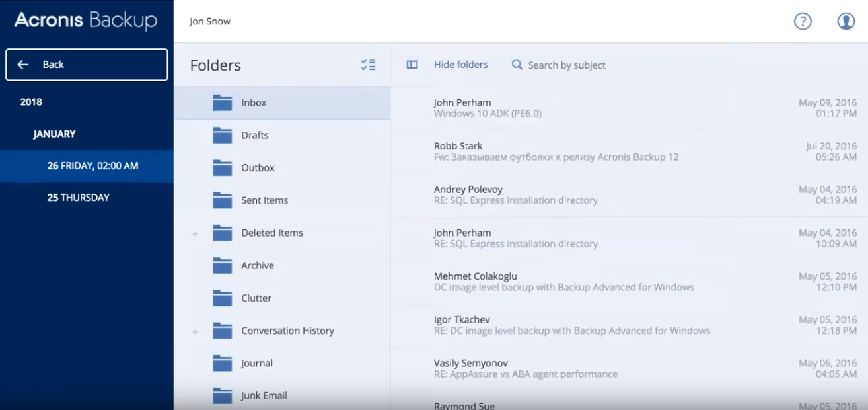Click the May 04, 2016 04:19 AM date
The width and height of the screenshot is (868, 410).
[x=828, y=194]
